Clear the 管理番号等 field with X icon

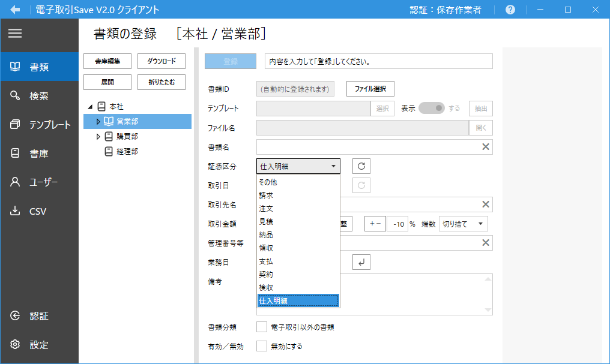(486, 243)
